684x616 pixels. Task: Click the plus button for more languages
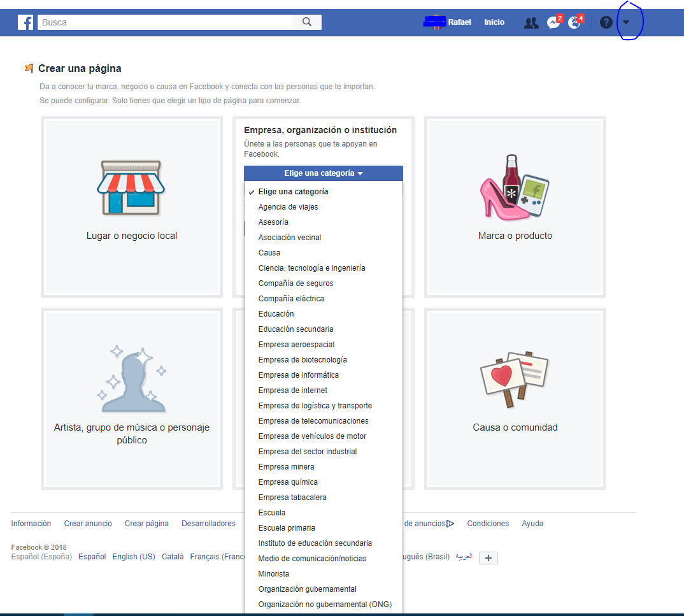488,558
